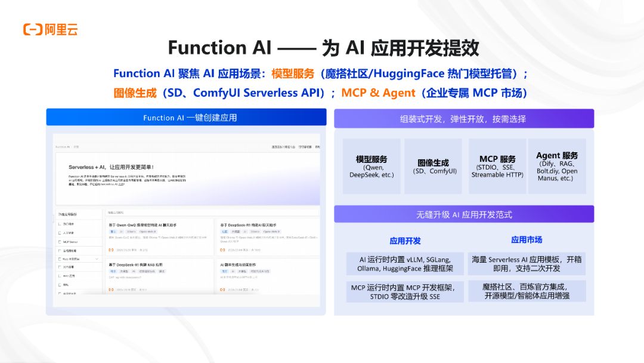
Task: Click the Aliyun icon in the DeepSeek-R1 RAG card
Action: pyautogui.click(x=111, y=290)
